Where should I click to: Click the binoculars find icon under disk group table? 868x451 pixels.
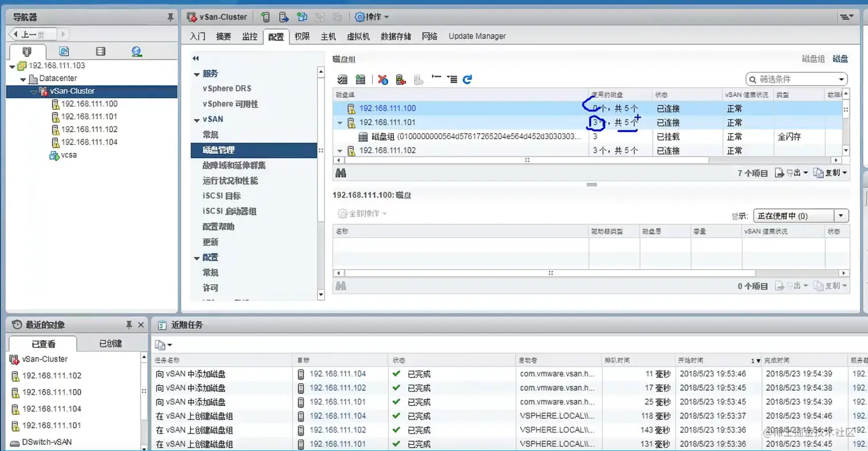[340, 173]
